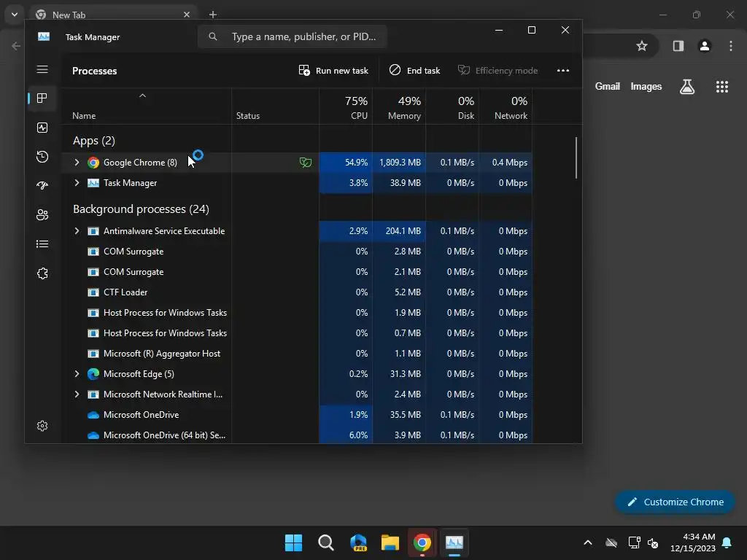Click the Customize Chrome button

(675, 502)
